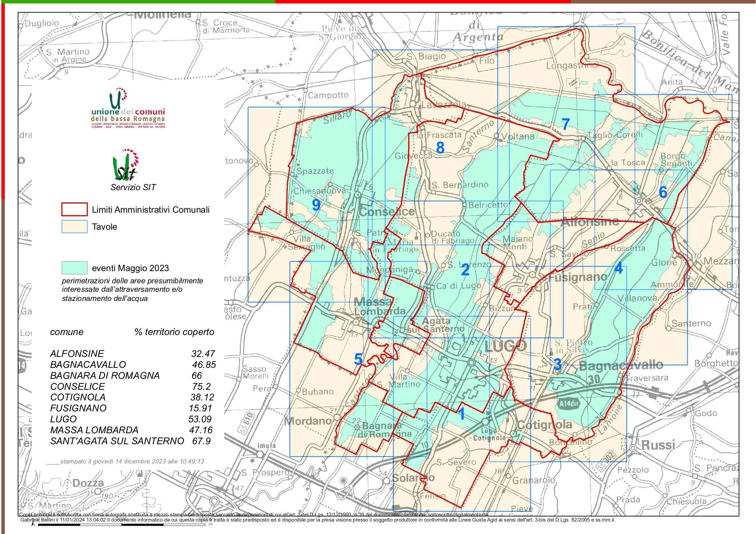Click the blue tavola number 7

pos(565,125)
